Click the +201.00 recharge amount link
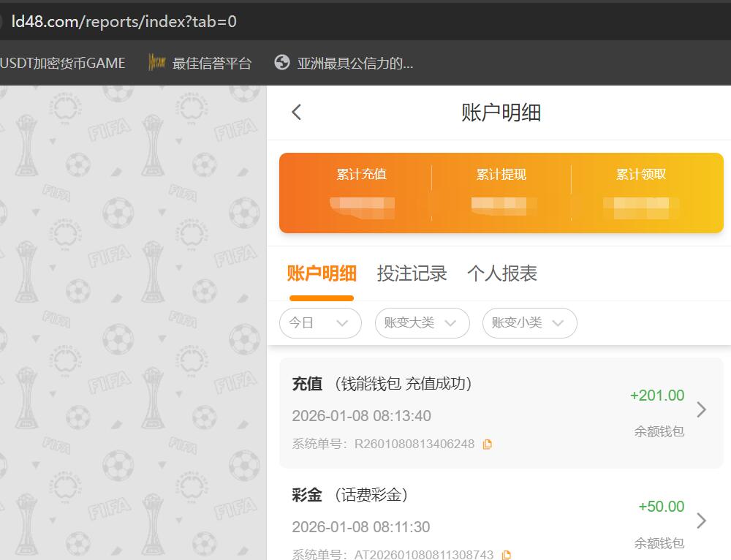This screenshot has height=560, width=731. pos(657,395)
